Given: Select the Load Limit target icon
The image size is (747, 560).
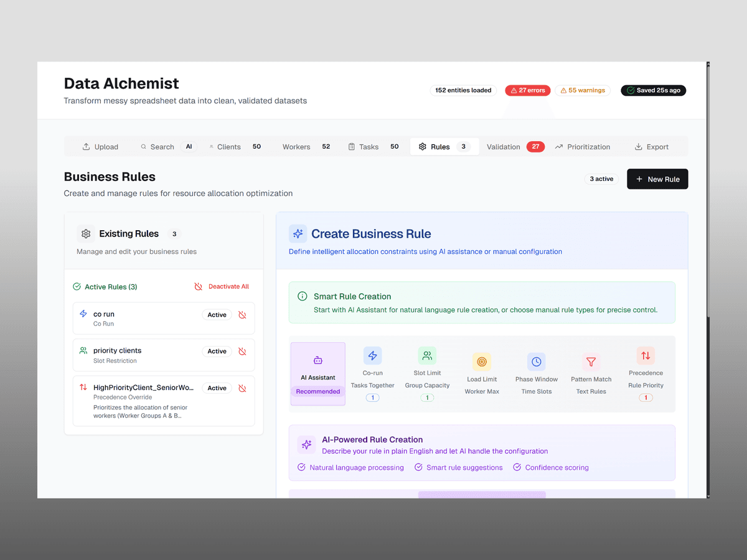Looking at the screenshot, I should tap(482, 362).
